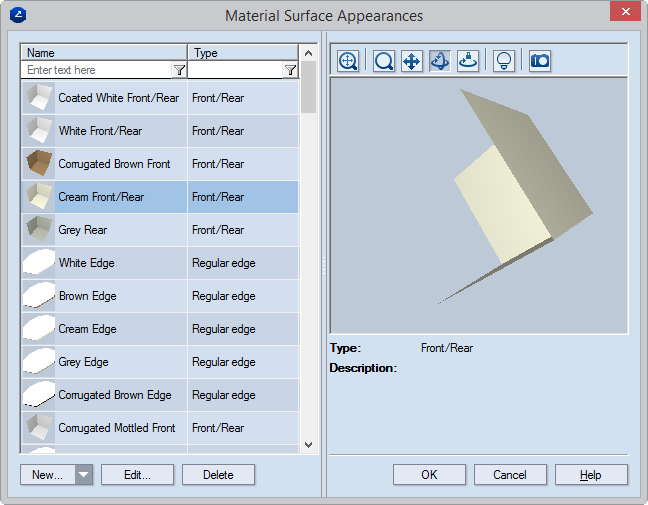The height and width of the screenshot is (505, 648).
Task: Click the Grey Edge thumbnail
Action: pos(38,362)
